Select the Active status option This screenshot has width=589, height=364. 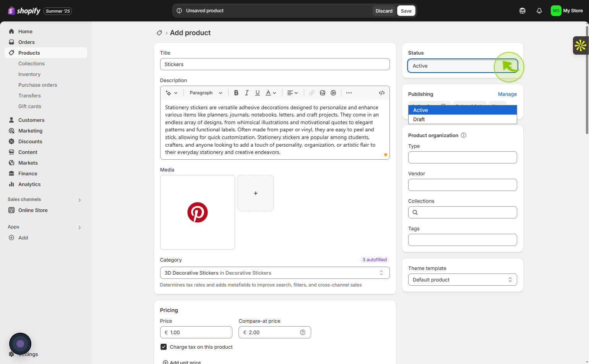462,110
